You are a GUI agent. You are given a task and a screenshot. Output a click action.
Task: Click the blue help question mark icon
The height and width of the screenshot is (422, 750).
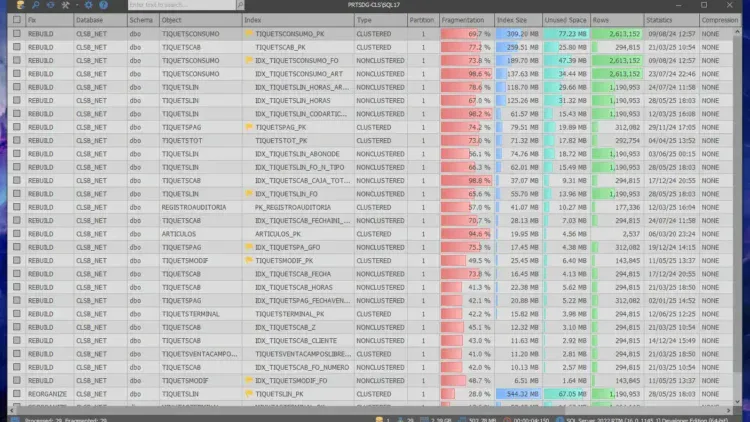click(102, 5)
